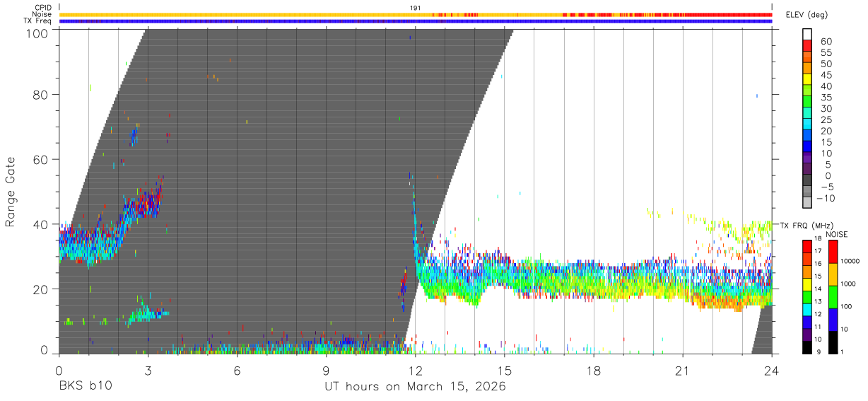This screenshot has height=401, width=868.
Task: Click the 'TX Freq' row label
Action: [x=38, y=21]
